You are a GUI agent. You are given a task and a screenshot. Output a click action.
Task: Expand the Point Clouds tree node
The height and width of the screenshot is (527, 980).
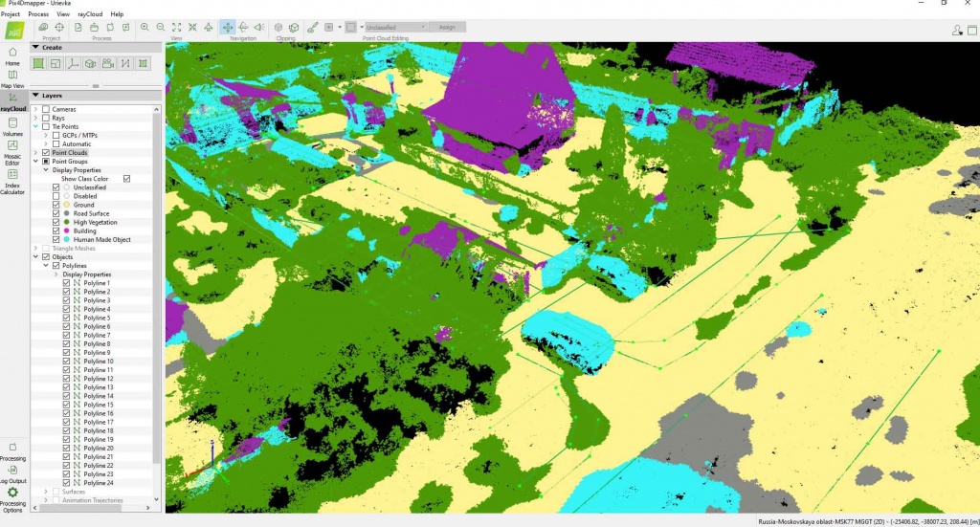[35, 153]
